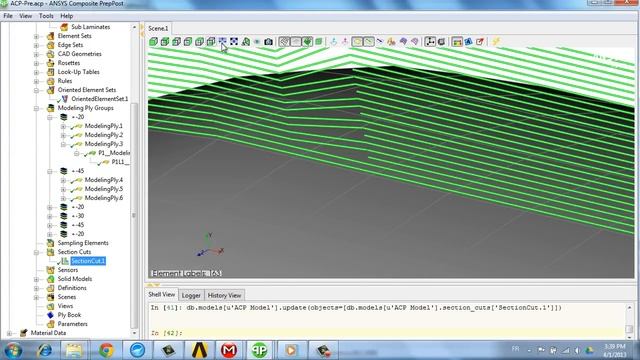The image size is (640, 360).
Task: Click the Rosettes folder icon in tree
Action: 51,63
